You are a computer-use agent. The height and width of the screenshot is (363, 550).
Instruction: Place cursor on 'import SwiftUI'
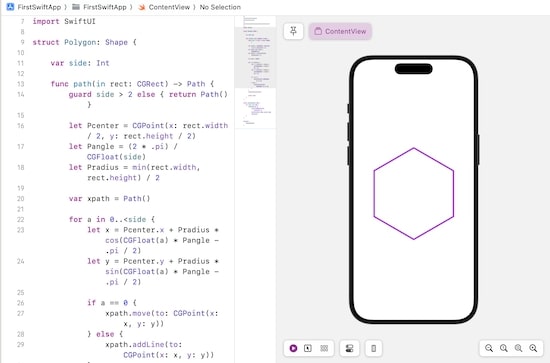(x=64, y=21)
